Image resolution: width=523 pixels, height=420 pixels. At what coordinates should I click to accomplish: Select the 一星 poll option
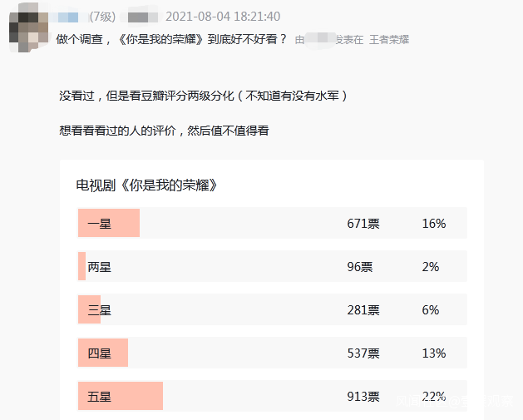point(99,224)
